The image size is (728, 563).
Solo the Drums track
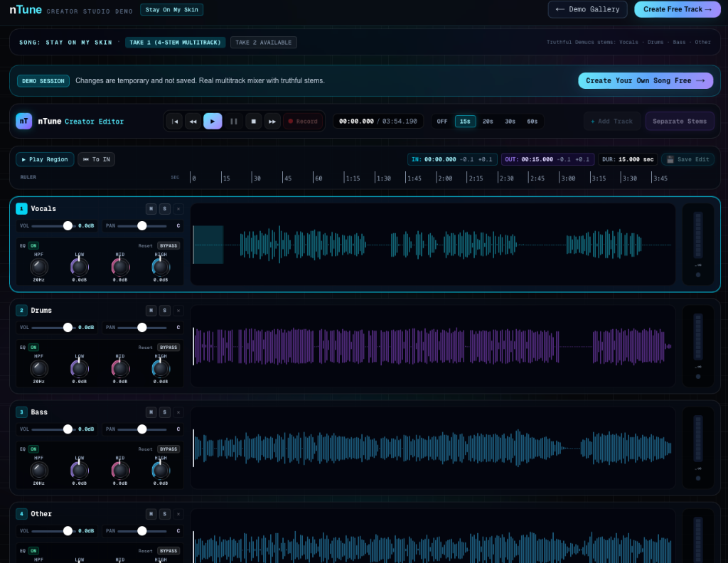coord(165,311)
